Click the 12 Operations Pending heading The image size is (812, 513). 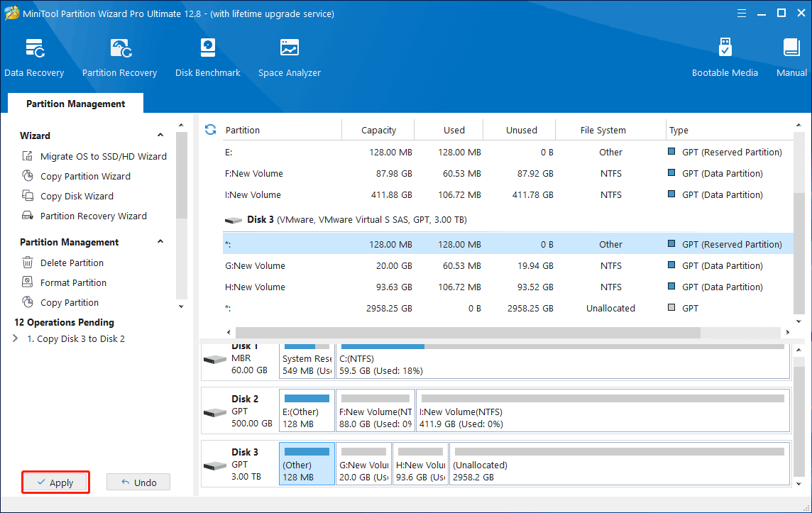tap(64, 322)
